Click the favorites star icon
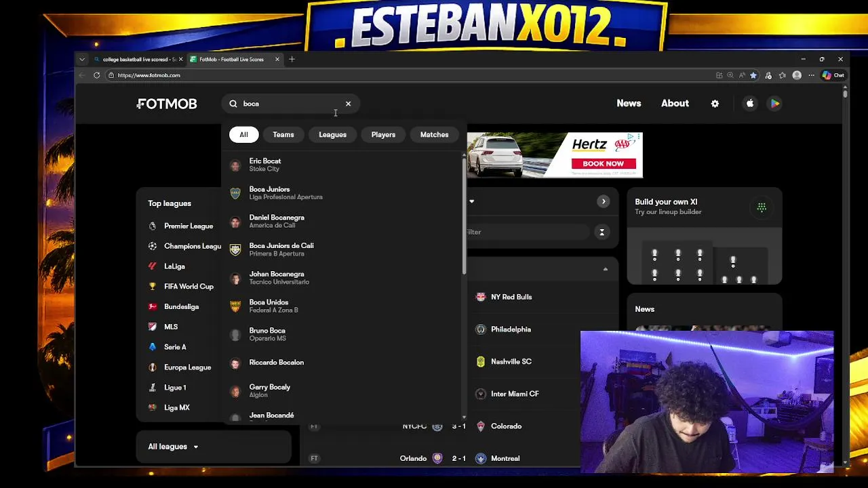868x488 pixels. tap(753, 75)
